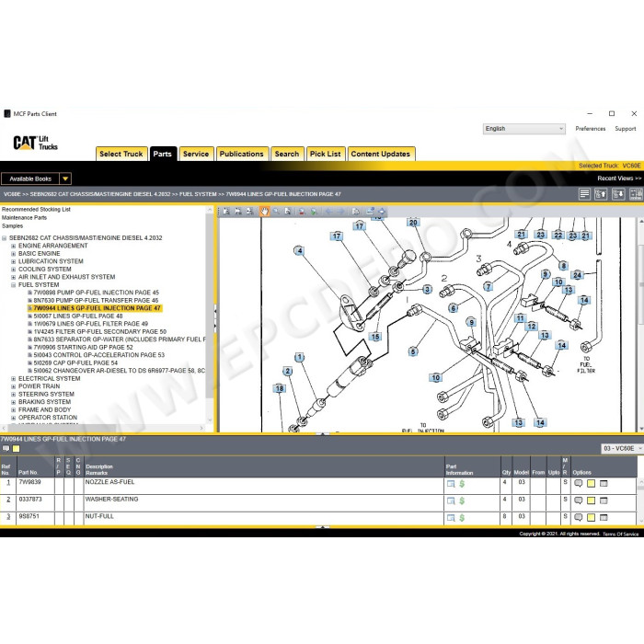Screen dimensions: 644x644
Task: Show price for NUT-FULL row
Action: click(x=462, y=518)
